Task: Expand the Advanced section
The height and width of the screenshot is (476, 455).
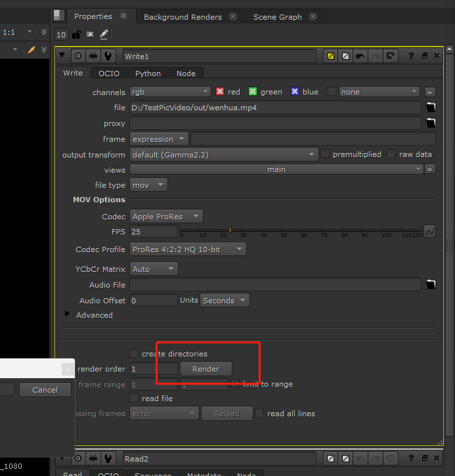Action: [67, 314]
